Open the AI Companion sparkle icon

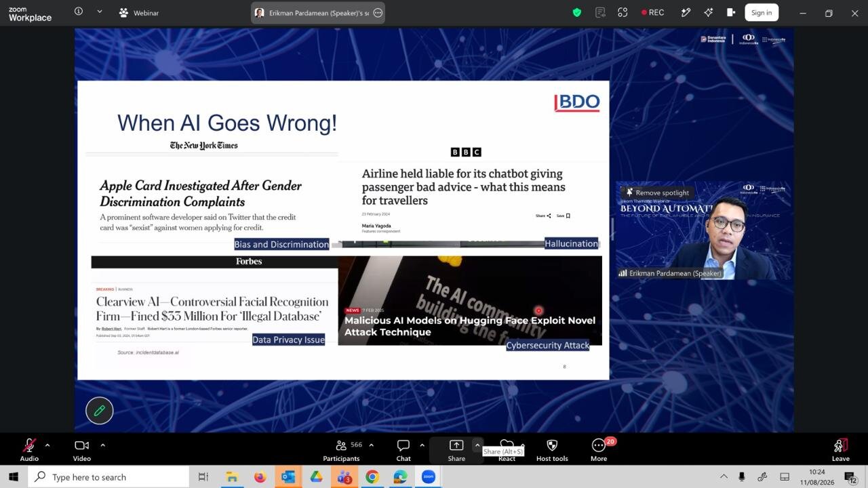[x=709, y=12]
